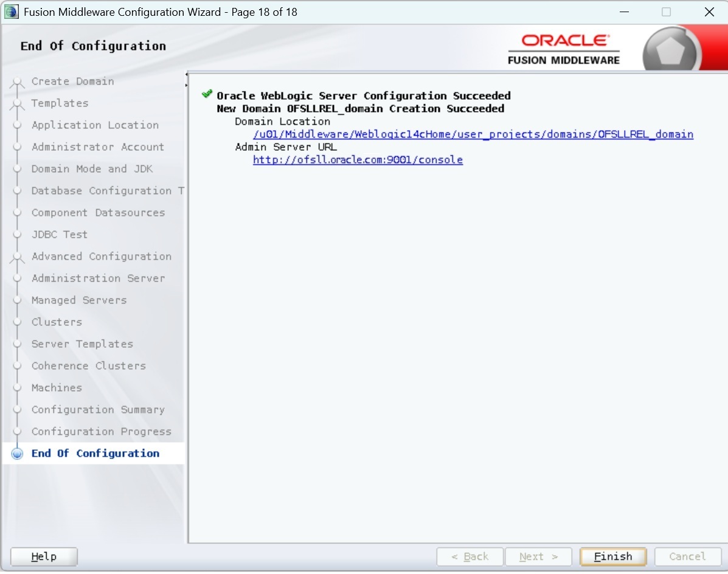Select the Configuration Summary step

pos(98,410)
